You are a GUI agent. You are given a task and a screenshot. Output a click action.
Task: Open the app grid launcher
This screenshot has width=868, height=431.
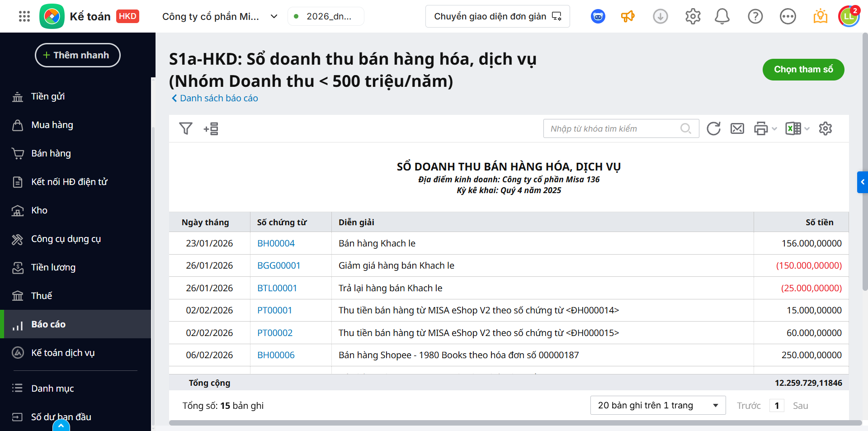24,17
